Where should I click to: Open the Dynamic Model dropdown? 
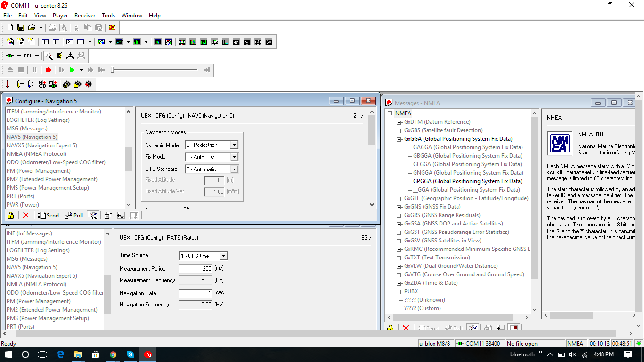coord(234,145)
